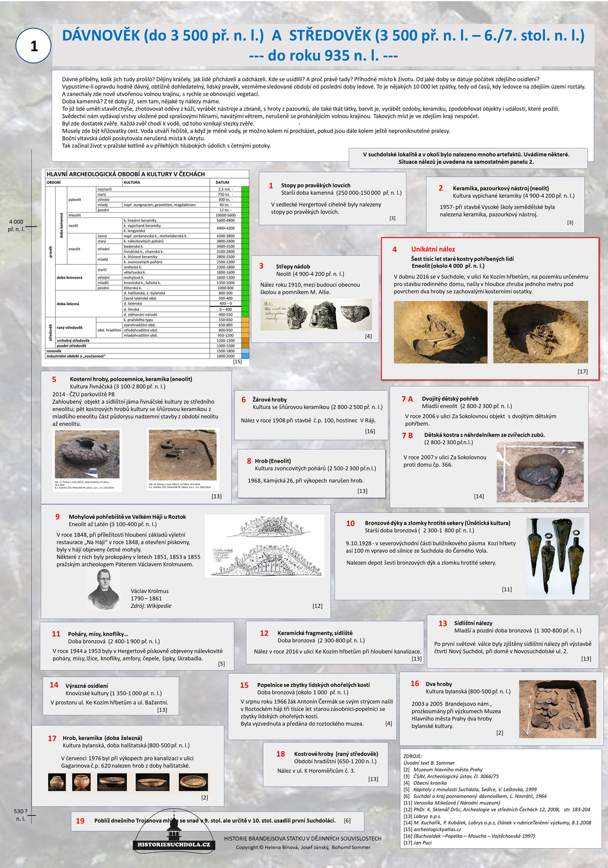
Task: Click the 'Sídlištní nálezy' heading
Action: pos(473,623)
